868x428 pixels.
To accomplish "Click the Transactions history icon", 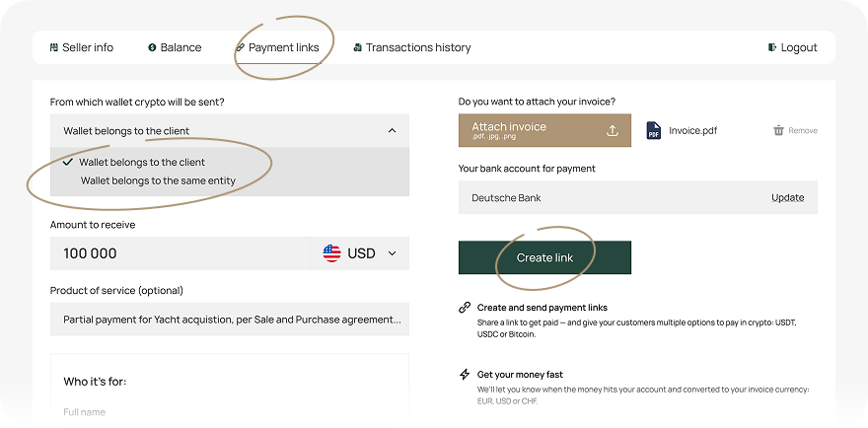I will point(357,47).
